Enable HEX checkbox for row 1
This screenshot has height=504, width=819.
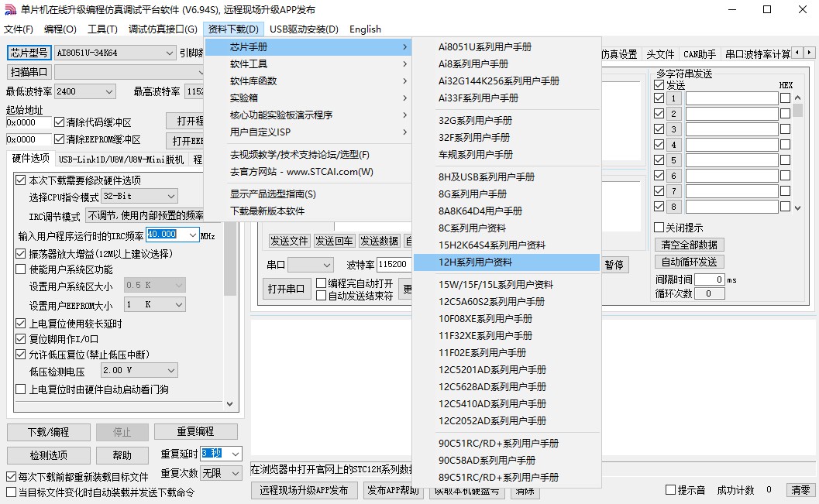coord(785,98)
